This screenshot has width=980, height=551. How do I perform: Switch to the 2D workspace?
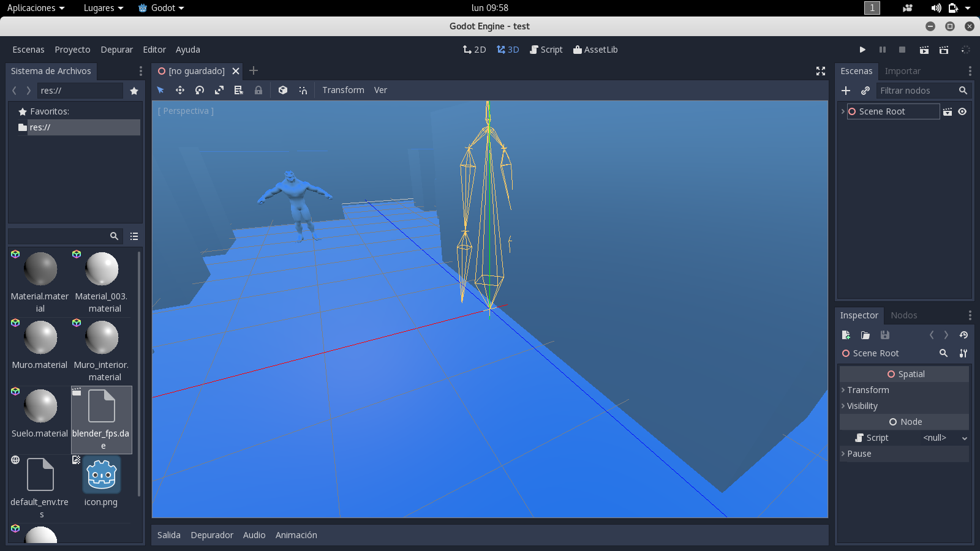click(x=474, y=50)
